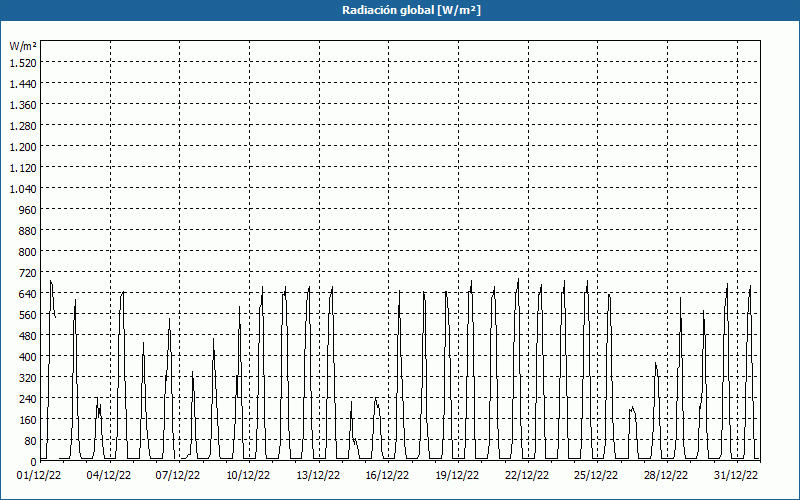Click the 240 y-axis value

(28, 398)
